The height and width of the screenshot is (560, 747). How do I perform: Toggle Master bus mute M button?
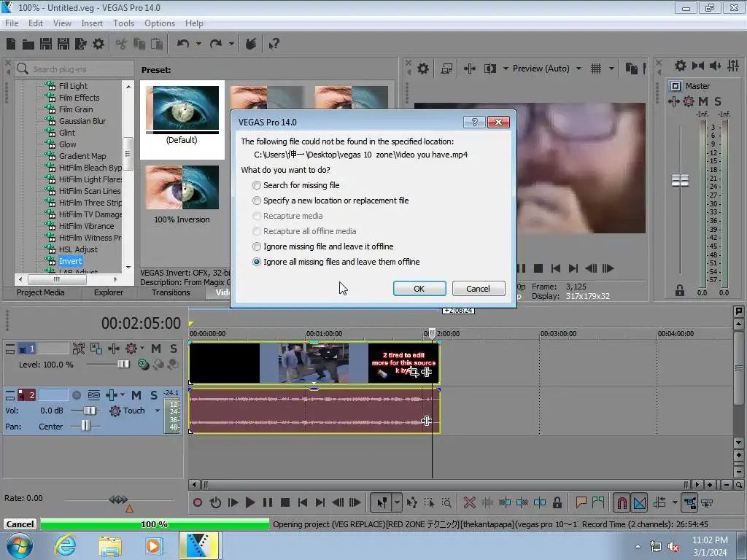[703, 101]
